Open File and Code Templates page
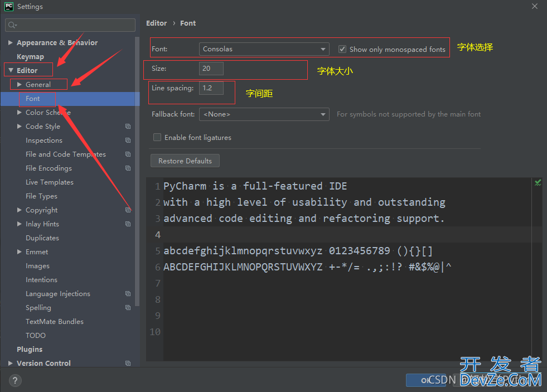The height and width of the screenshot is (392, 547). pos(66,154)
